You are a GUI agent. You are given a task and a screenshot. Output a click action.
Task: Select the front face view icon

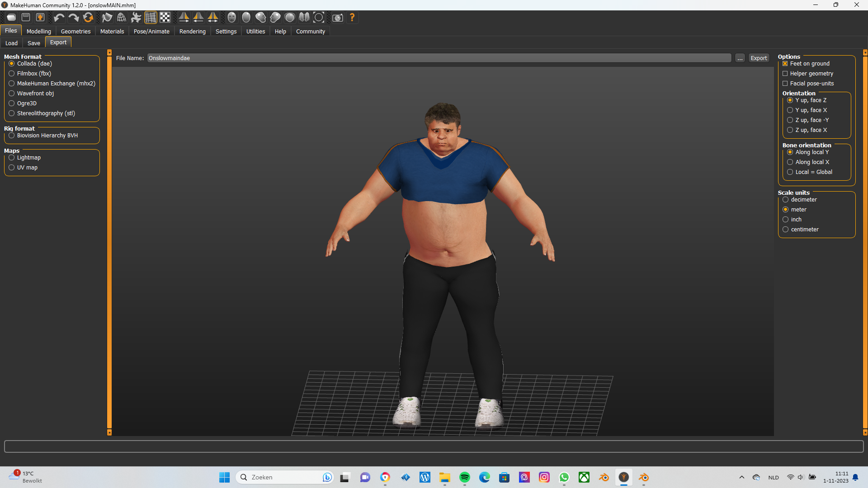click(x=232, y=18)
